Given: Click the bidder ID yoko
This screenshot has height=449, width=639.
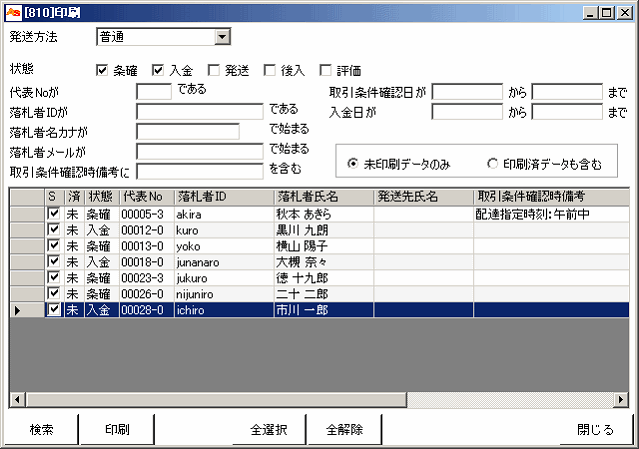Looking at the screenshot, I should pos(188,246).
